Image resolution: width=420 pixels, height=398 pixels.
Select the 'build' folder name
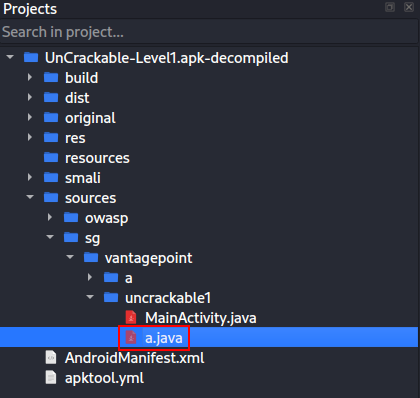82,78
